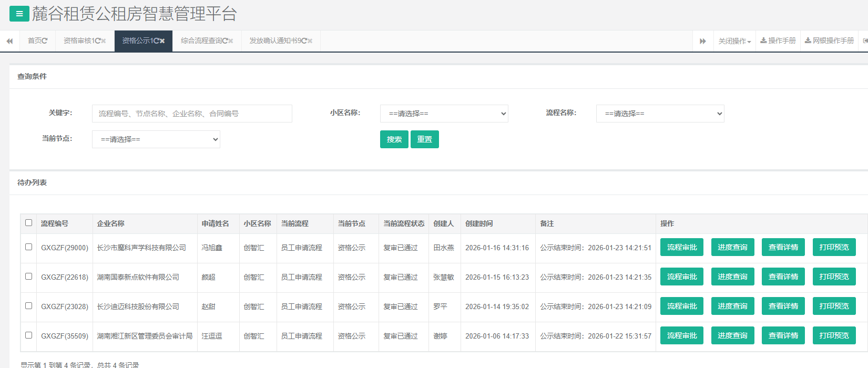The height and width of the screenshot is (368, 868).
Task: Close the 综合流程查询 tab with X icon
Action: click(x=231, y=41)
